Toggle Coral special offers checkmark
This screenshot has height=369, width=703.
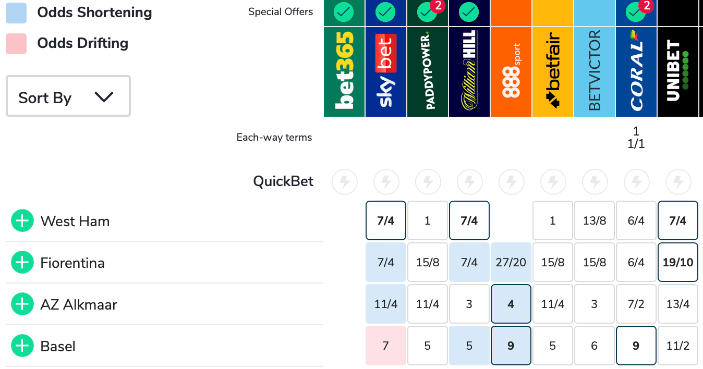point(635,12)
